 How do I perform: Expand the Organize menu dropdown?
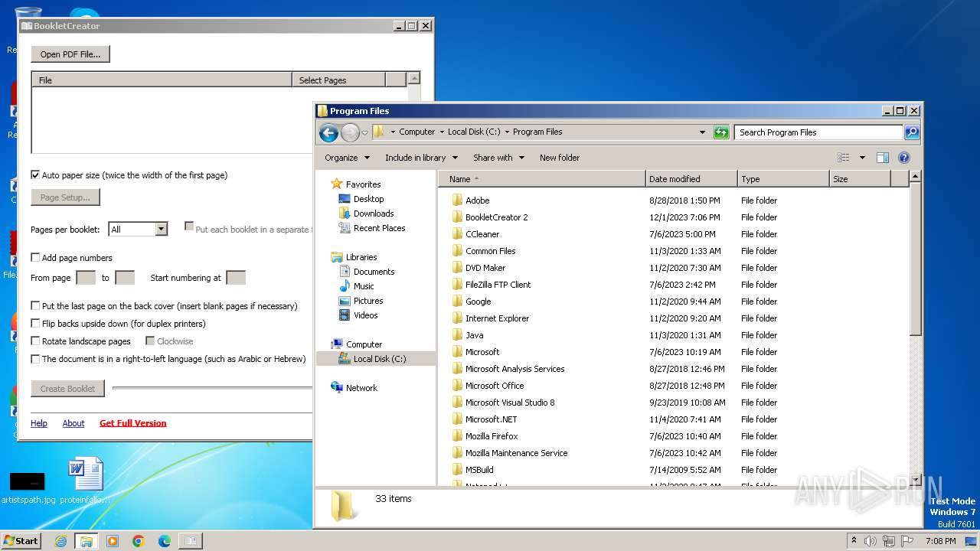347,158
